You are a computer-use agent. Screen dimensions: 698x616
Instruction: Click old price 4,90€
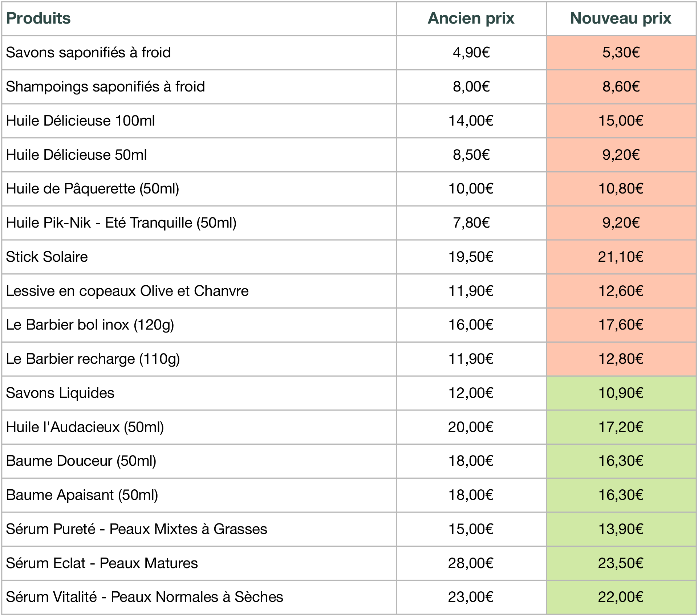pyautogui.click(x=471, y=53)
